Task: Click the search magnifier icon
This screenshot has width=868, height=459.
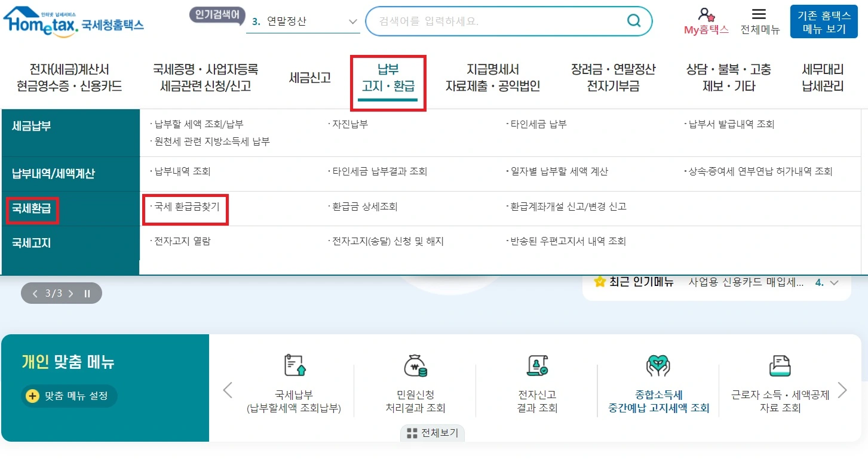Action: [x=634, y=20]
